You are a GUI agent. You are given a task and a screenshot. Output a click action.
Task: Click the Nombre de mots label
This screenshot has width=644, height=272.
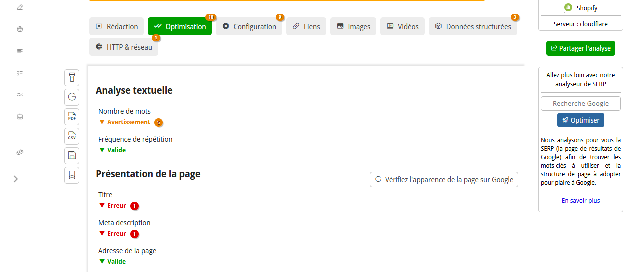pos(125,111)
